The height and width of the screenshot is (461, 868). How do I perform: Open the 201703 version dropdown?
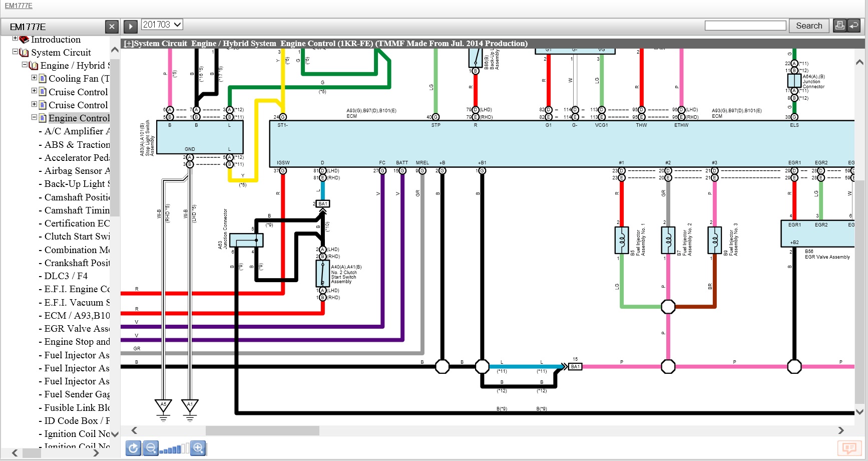coord(162,25)
